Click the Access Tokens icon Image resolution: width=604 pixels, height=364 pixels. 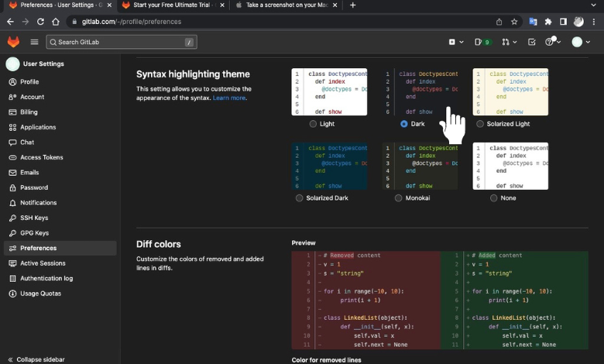pyautogui.click(x=12, y=157)
